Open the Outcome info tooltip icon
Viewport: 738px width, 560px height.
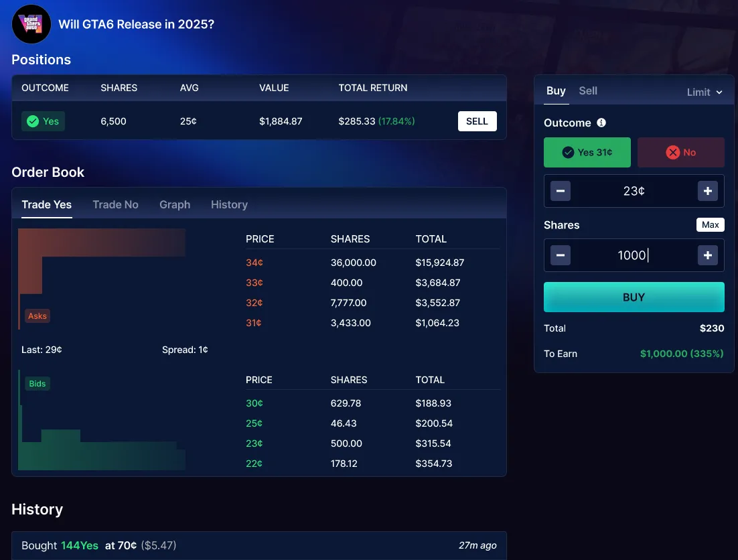pos(601,123)
